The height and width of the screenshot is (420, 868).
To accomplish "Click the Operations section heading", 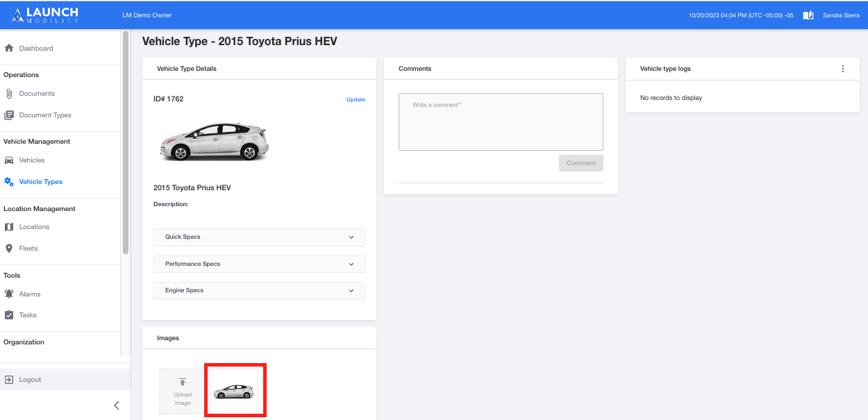I will [x=21, y=75].
